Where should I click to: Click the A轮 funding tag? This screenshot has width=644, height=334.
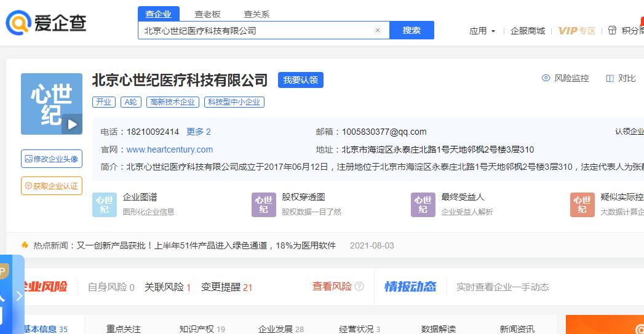[x=130, y=102]
